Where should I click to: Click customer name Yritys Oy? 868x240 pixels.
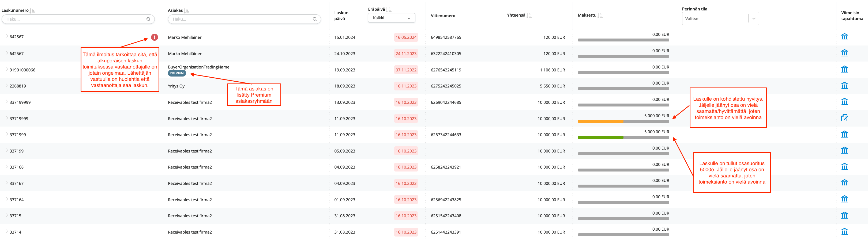pyautogui.click(x=176, y=86)
